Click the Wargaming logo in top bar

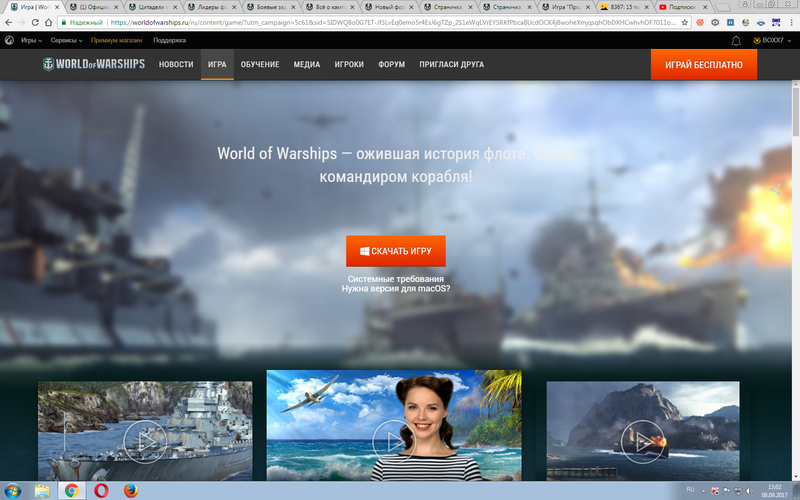[9, 40]
